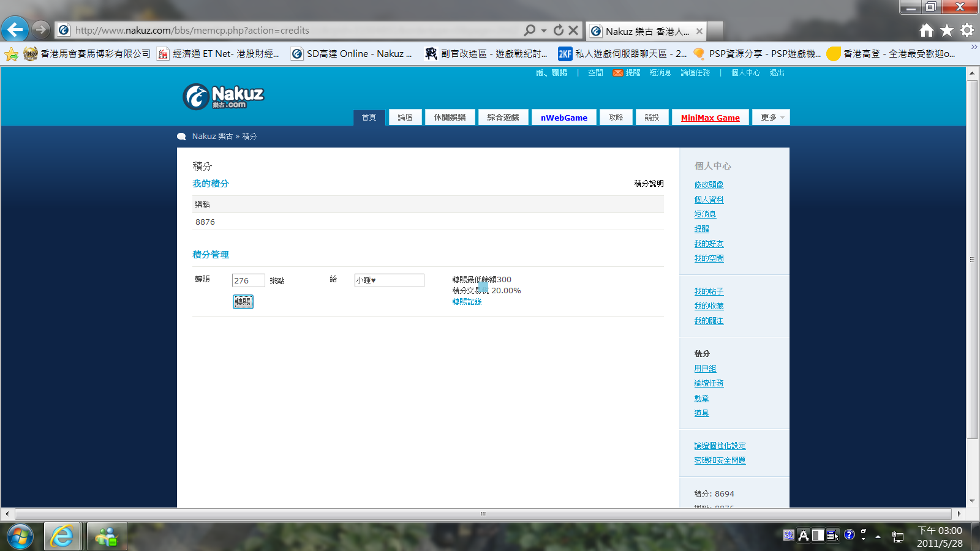Open the Windows Start orb

(x=20, y=536)
